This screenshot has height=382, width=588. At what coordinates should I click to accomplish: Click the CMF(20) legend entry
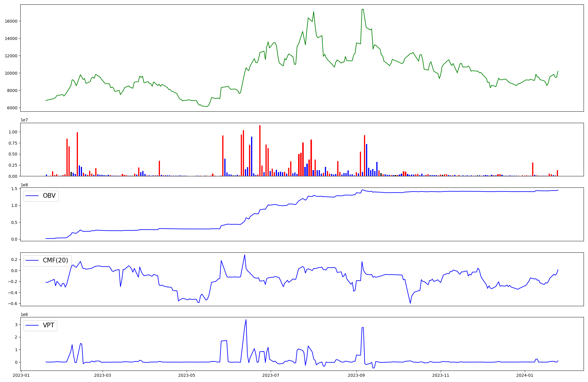pos(55,260)
